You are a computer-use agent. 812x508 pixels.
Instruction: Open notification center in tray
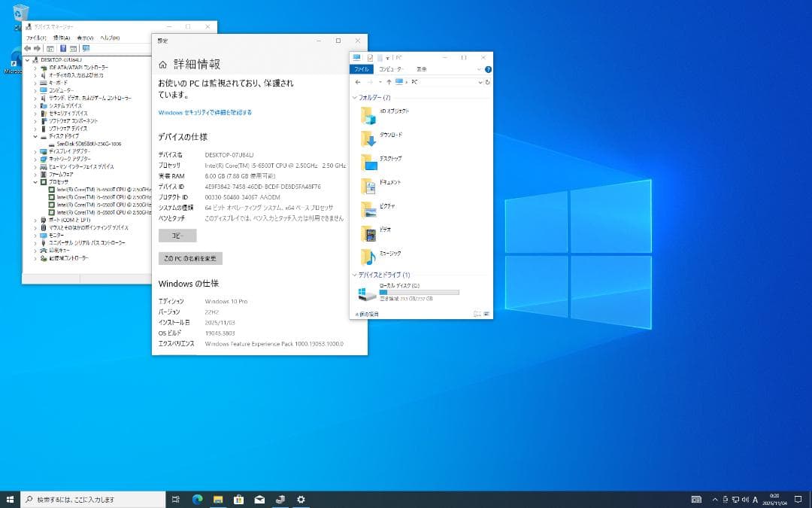pyautogui.click(x=798, y=500)
